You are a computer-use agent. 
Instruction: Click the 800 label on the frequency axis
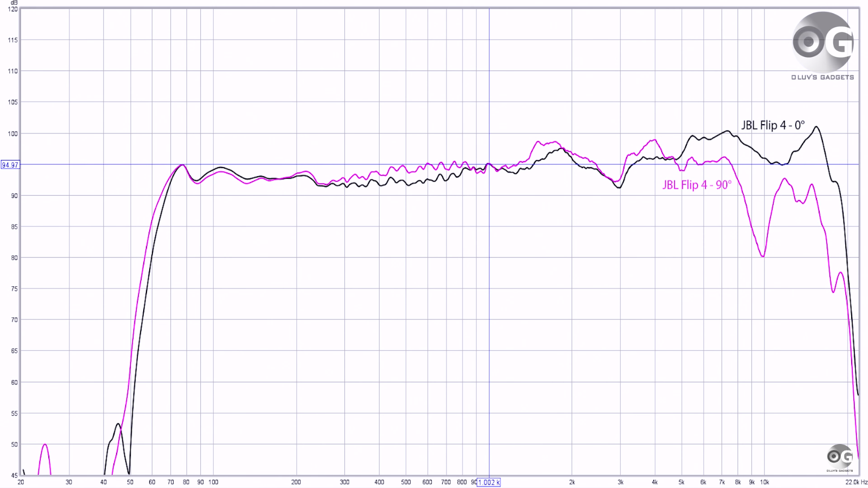pyautogui.click(x=462, y=482)
